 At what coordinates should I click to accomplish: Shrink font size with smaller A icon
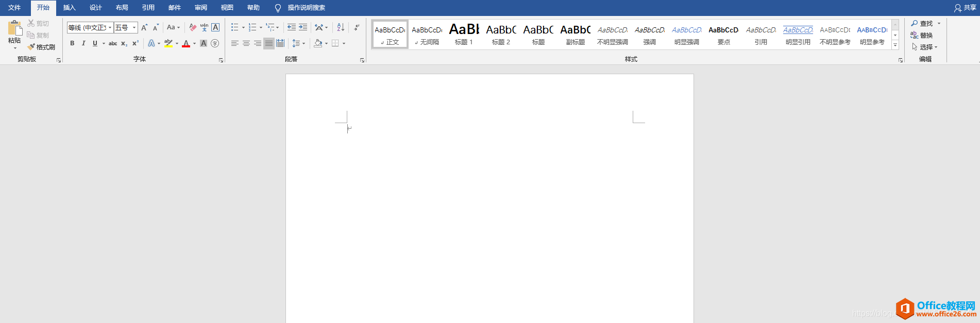156,27
